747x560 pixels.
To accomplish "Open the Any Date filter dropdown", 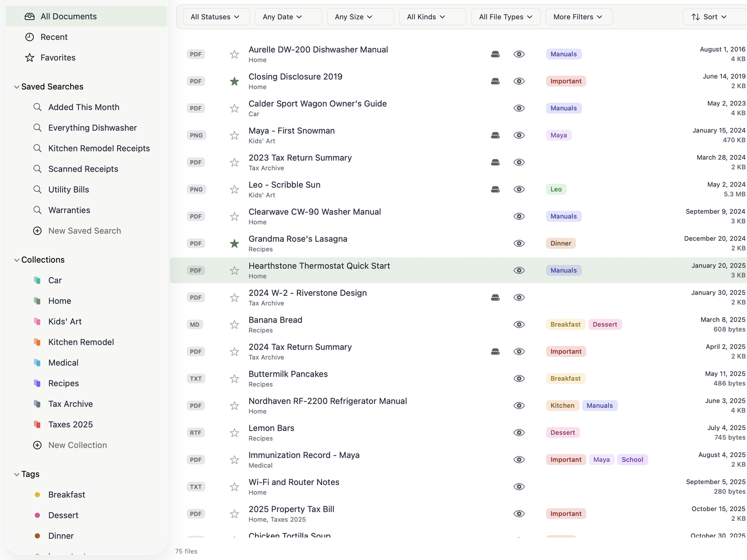I will (x=288, y=17).
